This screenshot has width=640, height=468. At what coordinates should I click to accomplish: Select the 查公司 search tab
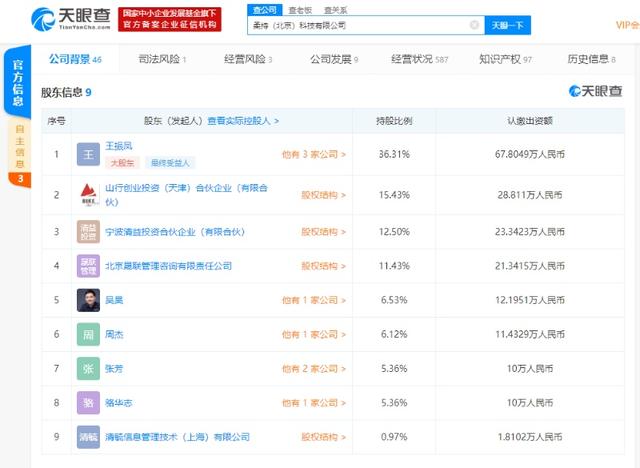point(264,10)
